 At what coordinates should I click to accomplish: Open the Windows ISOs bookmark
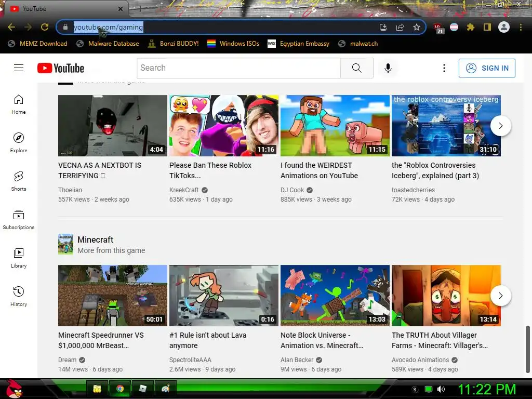click(233, 44)
